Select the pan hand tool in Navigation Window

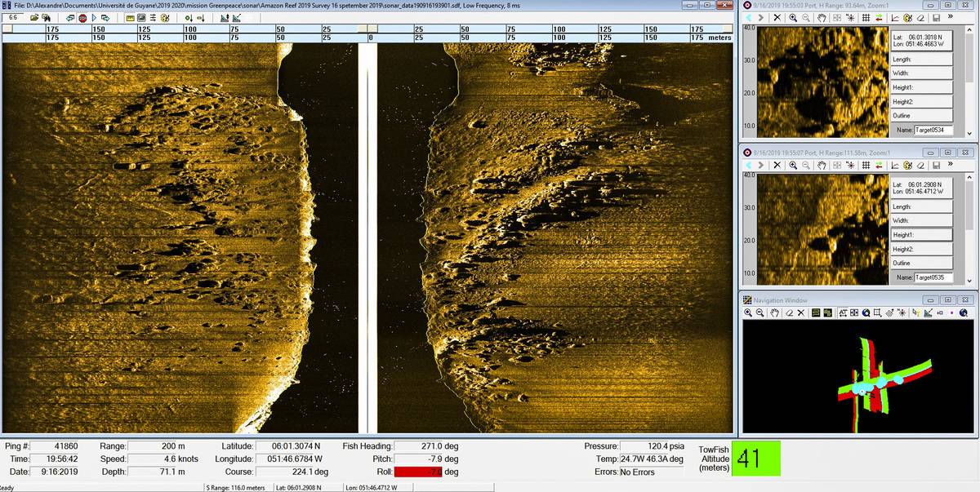coord(774,312)
